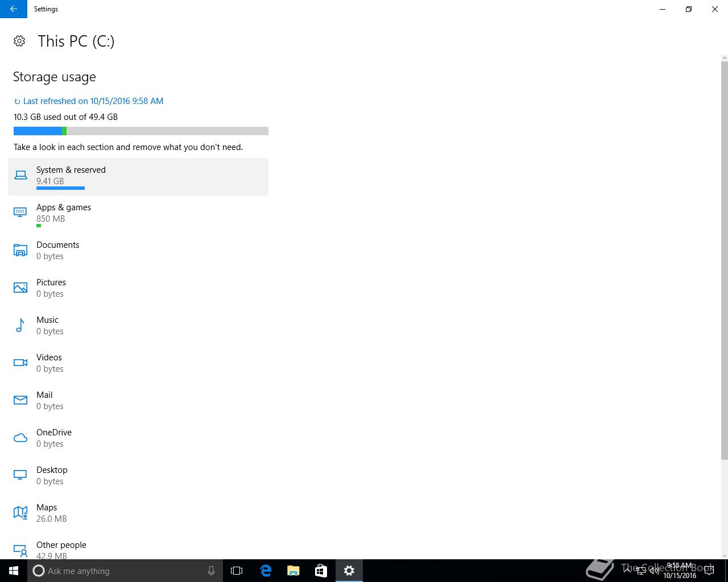Screen dimensions: 728x582
Task: Click the keyboard icon for Apps & games
Action: tap(20, 213)
